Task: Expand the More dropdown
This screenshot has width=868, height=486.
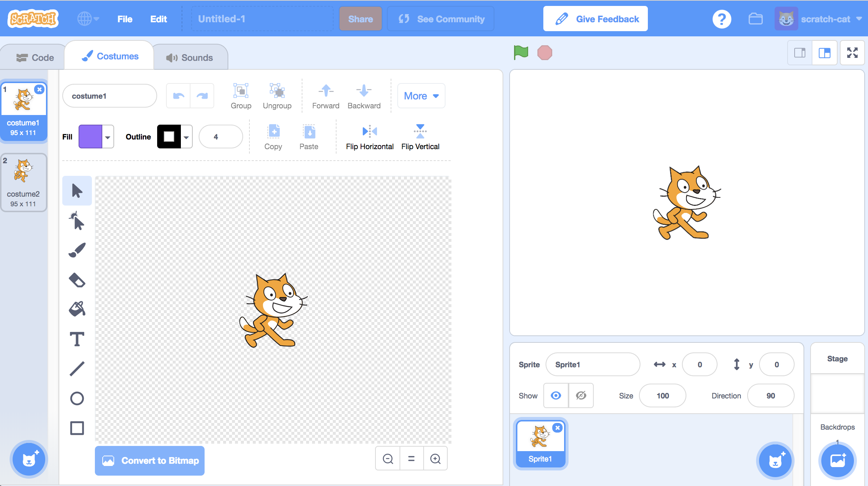Action: coord(421,96)
